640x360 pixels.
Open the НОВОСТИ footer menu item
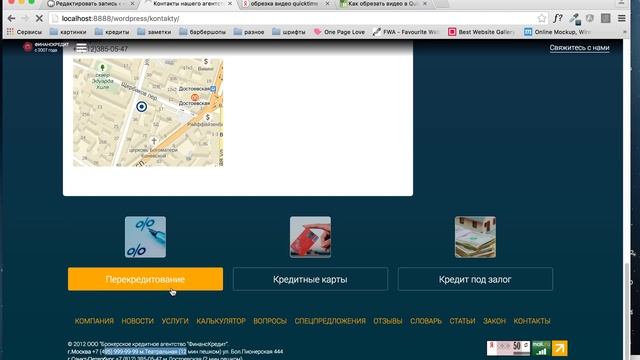138,321
